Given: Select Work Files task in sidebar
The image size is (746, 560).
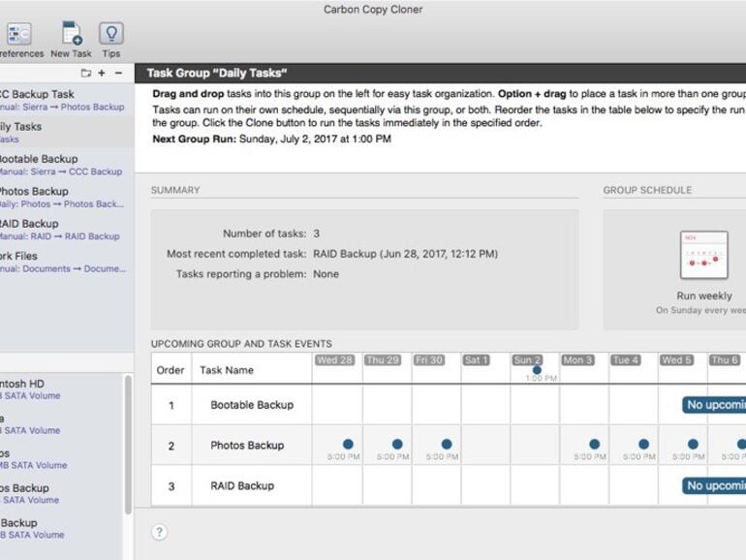Looking at the screenshot, I should point(67,262).
